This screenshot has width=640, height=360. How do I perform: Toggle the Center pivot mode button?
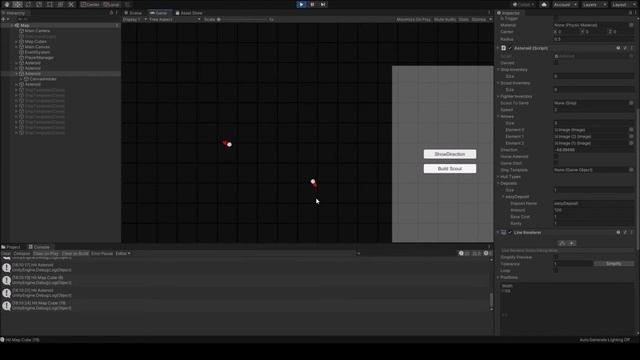point(90,4)
